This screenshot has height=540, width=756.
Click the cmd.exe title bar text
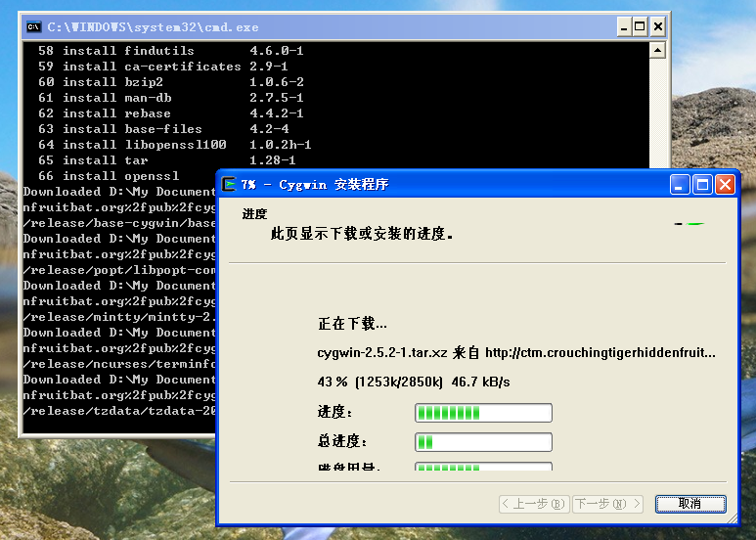[x=153, y=27]
